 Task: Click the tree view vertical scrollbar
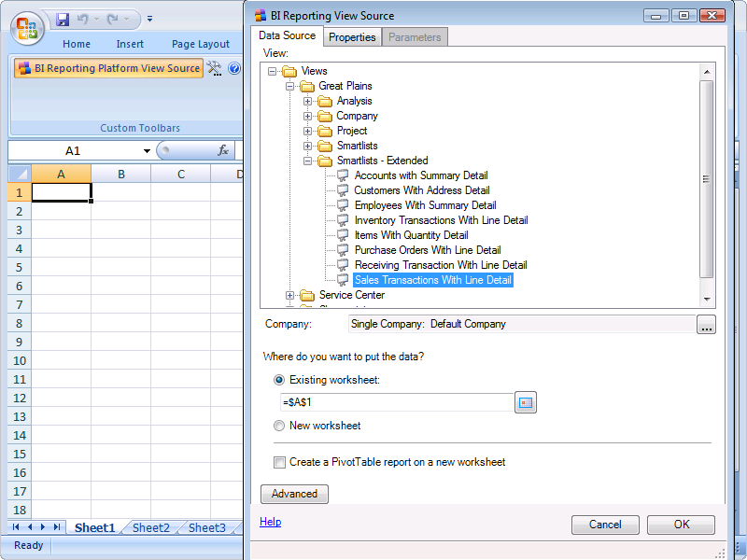pyautogui.click(x=706, y=177)
